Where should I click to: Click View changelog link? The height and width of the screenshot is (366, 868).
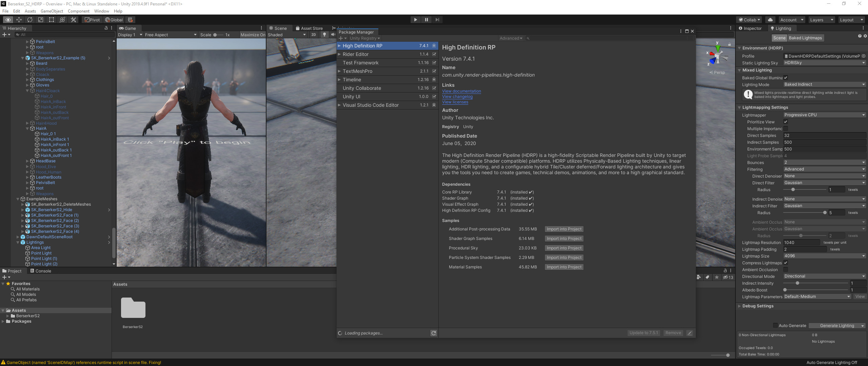(x=457, y=97)
